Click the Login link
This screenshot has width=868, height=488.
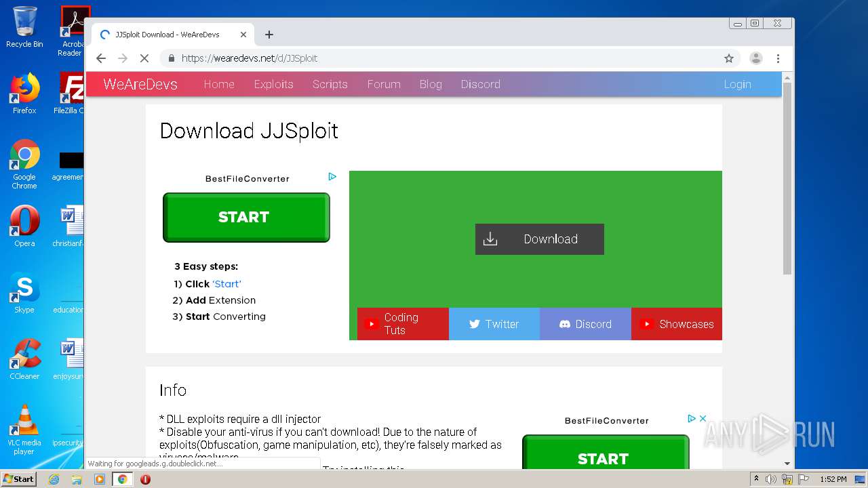pos(737,84)
